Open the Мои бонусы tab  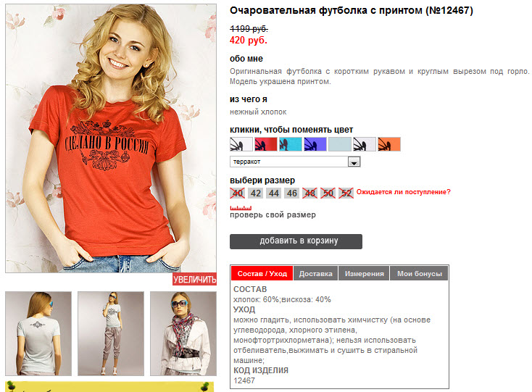[420, 274]
